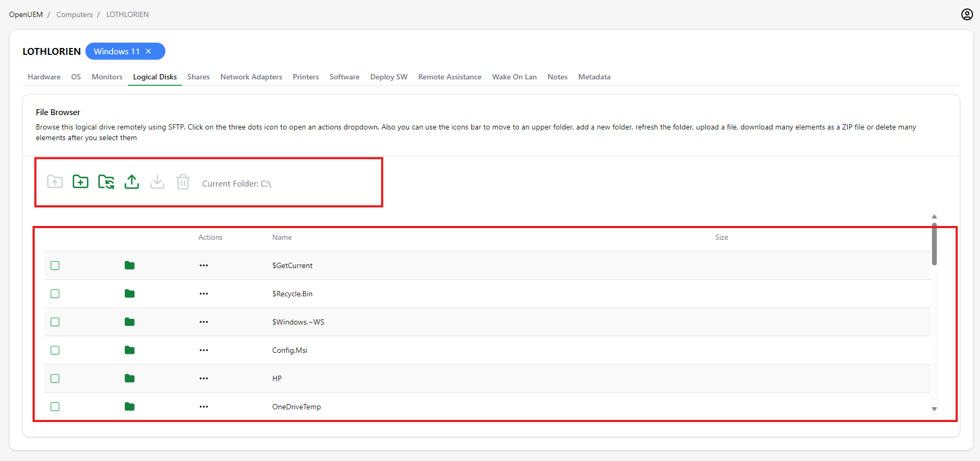Open the Metadata tab
The width and height of the screenshot is (980, 461).
[594, 77]
